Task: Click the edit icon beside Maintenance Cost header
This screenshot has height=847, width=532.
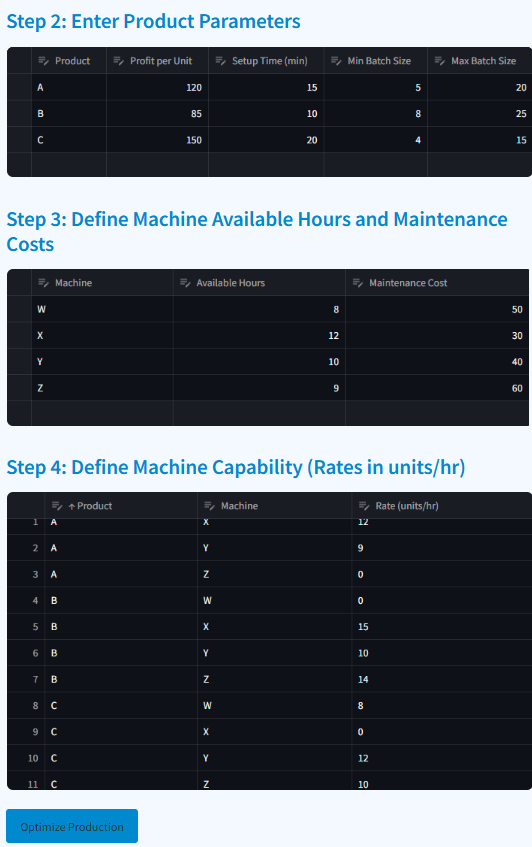Action: point(358,283)
